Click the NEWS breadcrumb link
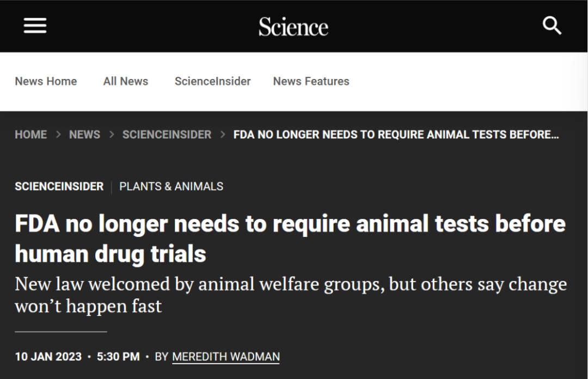This screenshot has height=379, width=588. click(84, 135)
